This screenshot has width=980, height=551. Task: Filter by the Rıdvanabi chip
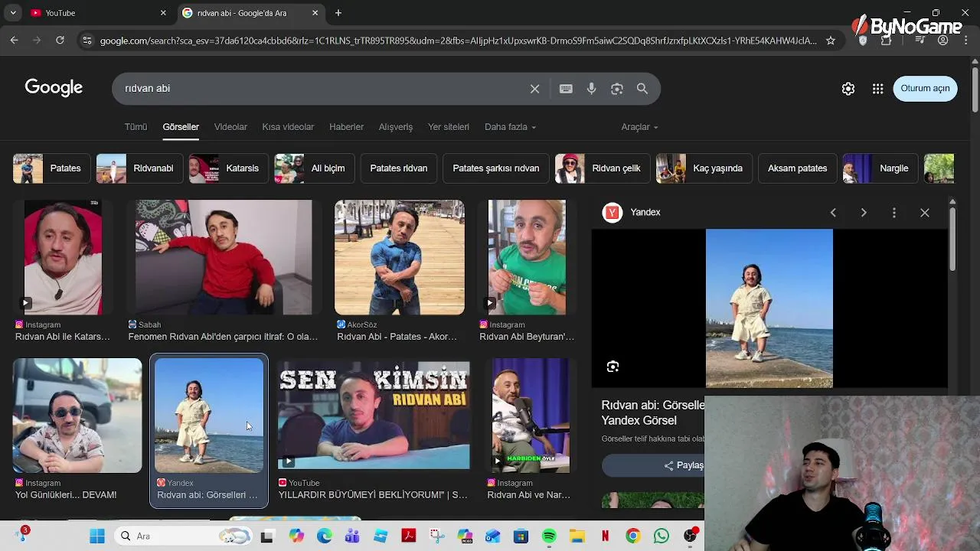139,168
